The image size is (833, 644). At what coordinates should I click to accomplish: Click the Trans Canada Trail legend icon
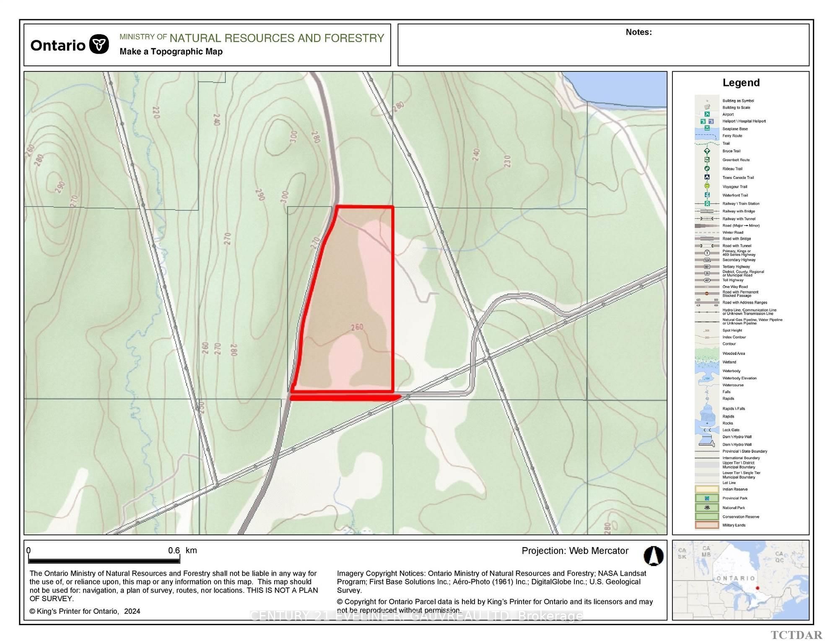pyautogui.click(x=707, y=177)
